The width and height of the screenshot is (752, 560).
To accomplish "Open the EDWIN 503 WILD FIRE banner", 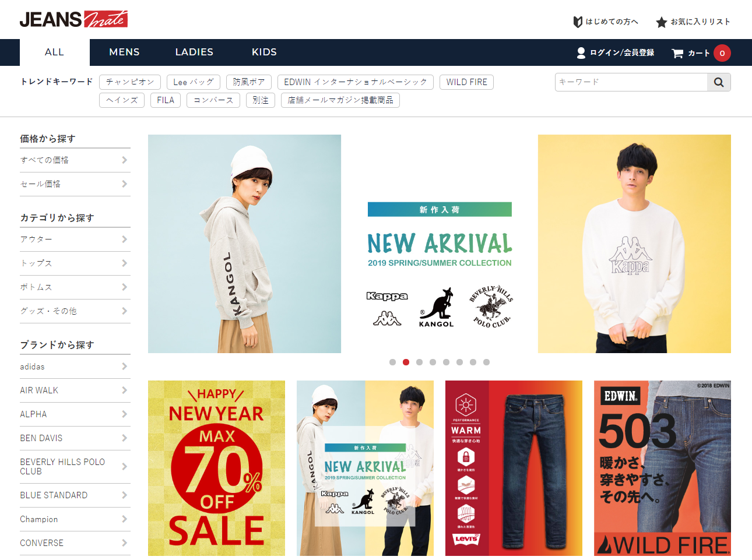I will coord(662,468).
